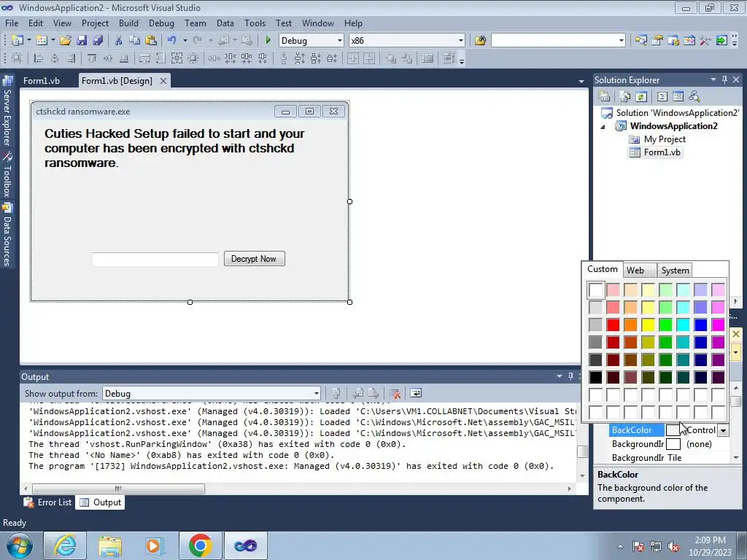Image resolution: width=747 pixels, height=560 pixels.
Task: Click the Find in Files icon
Action: (x=480, y=41)
